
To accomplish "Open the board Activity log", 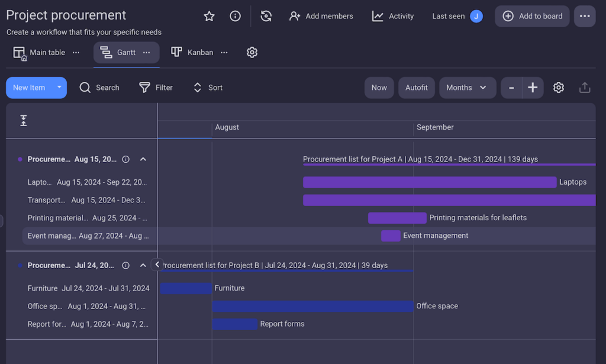I will [392, 16].
